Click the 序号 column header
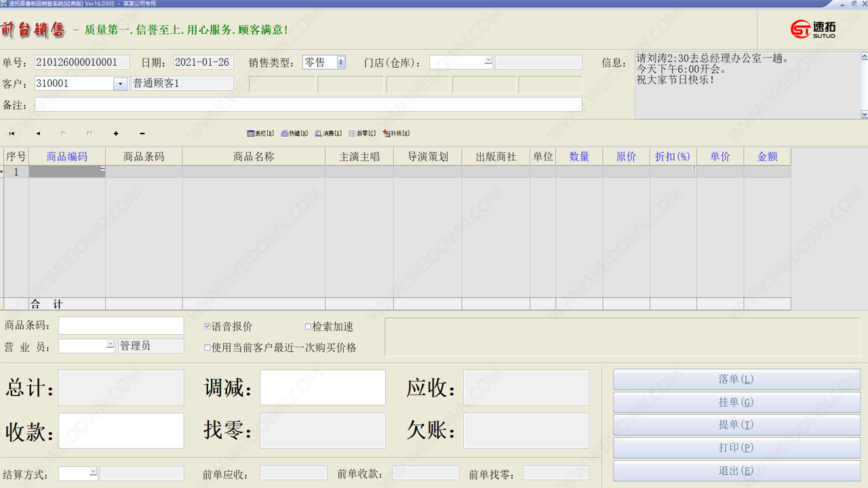Screen dimensions: 868x488 [16, 157]
